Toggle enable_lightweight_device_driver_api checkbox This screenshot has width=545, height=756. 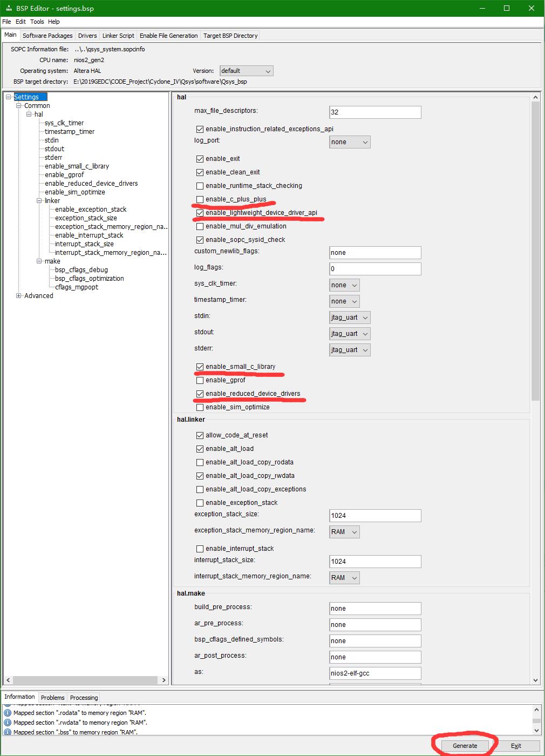tap(200, 213)
